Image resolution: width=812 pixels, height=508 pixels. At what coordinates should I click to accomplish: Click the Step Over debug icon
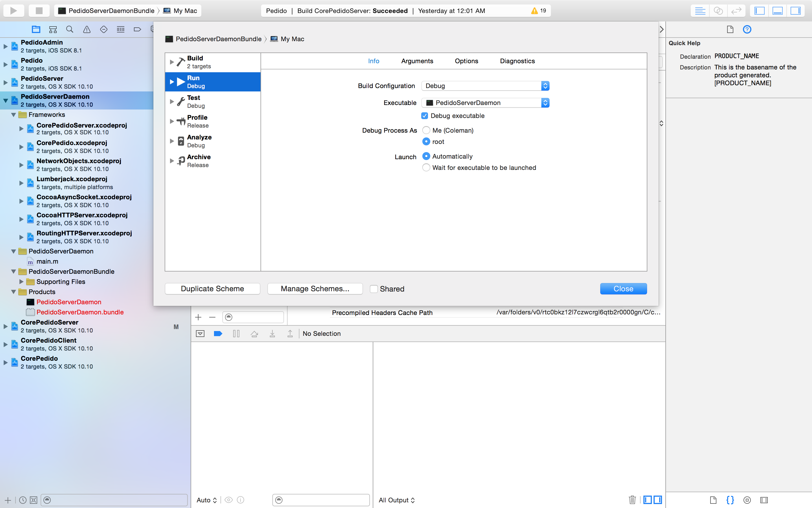tap(254, 334)
